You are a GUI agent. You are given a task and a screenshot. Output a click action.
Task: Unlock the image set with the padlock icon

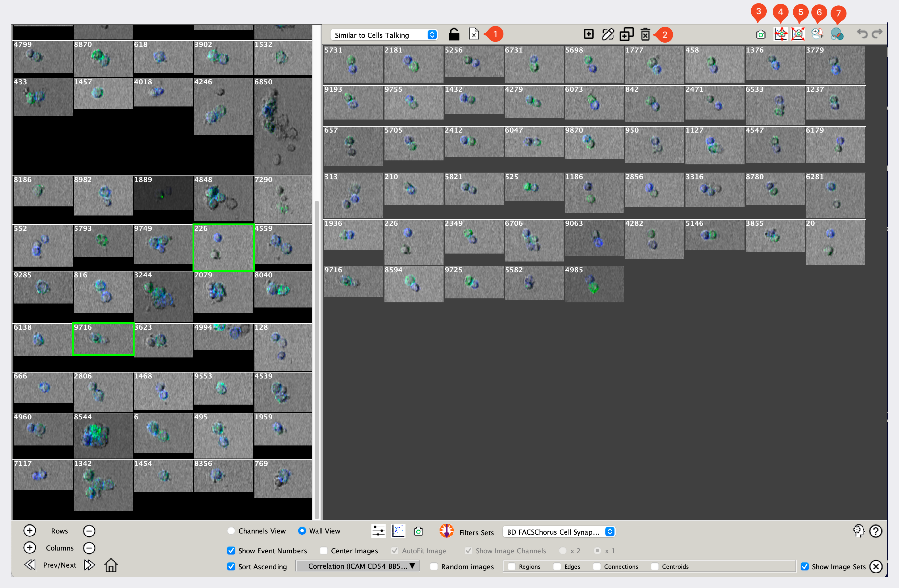[x=454, y=34]
